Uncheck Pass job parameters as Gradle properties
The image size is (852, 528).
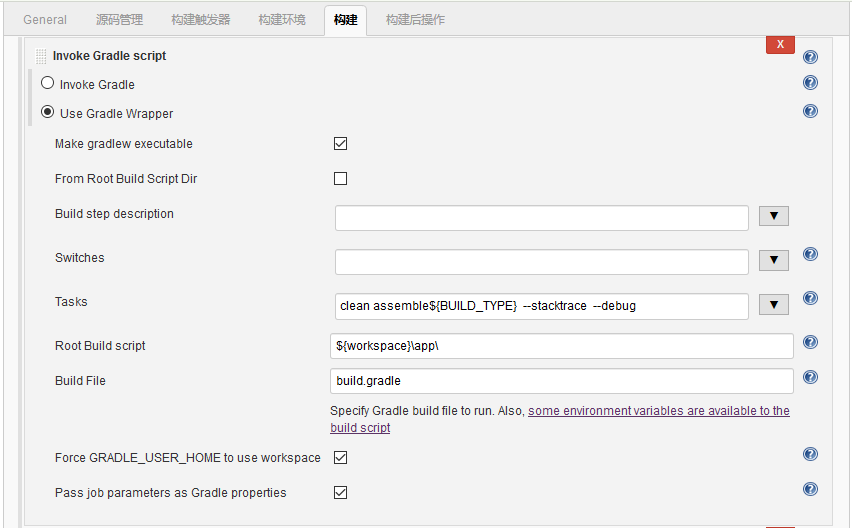[x=341, y=493]
